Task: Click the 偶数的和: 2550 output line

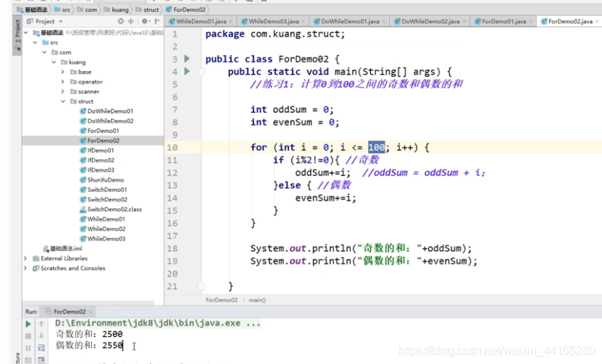Action: coord(89,345)
